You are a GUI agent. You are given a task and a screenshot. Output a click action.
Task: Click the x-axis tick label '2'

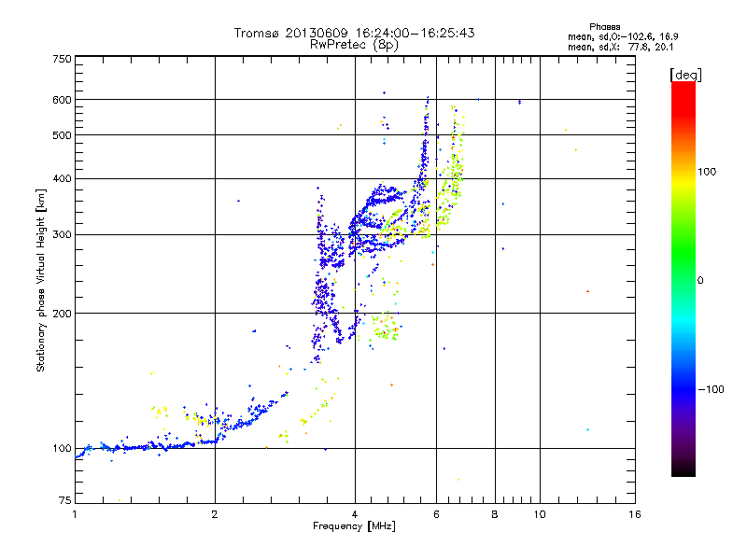215,514
